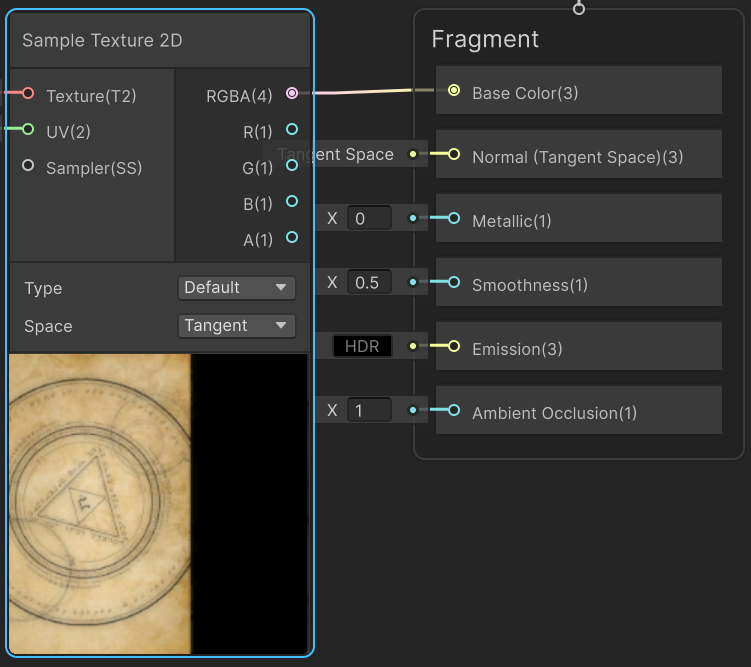751x667 pixels.
Task: Click the Metallic(1) input port
Action: 454,218
